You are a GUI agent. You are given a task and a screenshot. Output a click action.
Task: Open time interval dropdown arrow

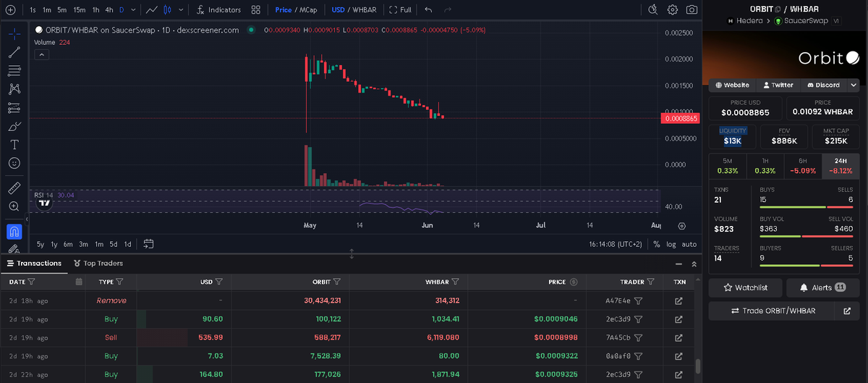point(134,10)
